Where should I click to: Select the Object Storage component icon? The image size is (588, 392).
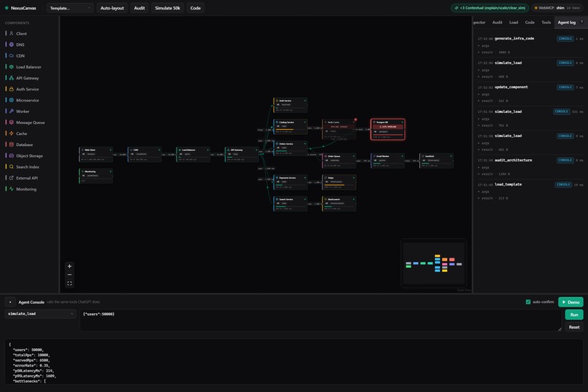pyautogui.click(x=11, y=155)
